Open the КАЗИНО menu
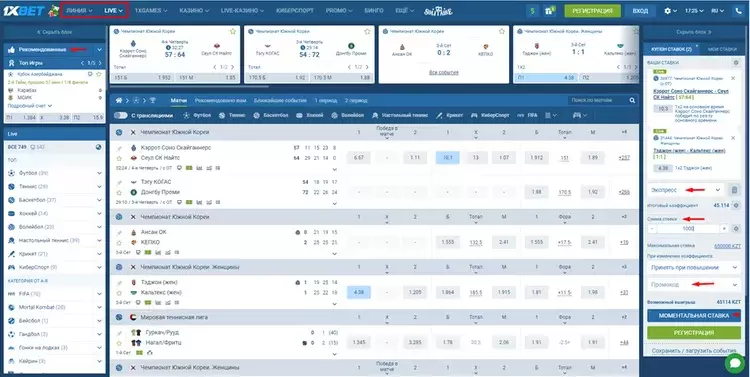 pos(194,11)
